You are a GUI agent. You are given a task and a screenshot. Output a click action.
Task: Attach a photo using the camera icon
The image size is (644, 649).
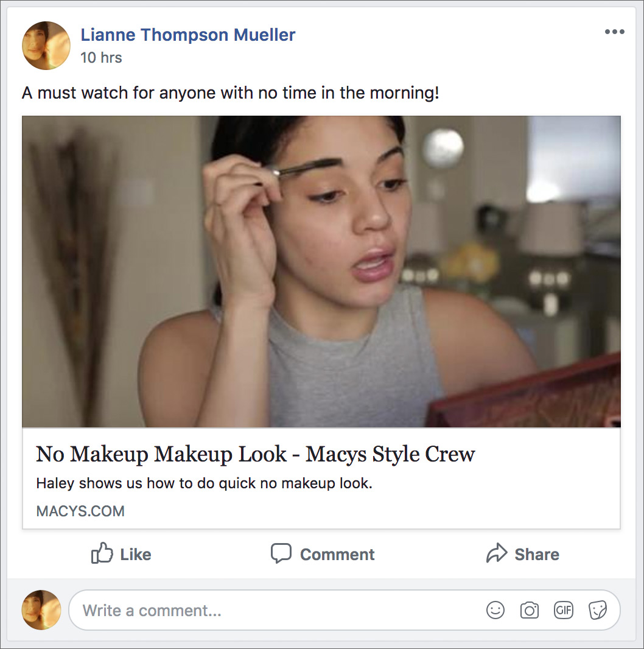[530, 610]
